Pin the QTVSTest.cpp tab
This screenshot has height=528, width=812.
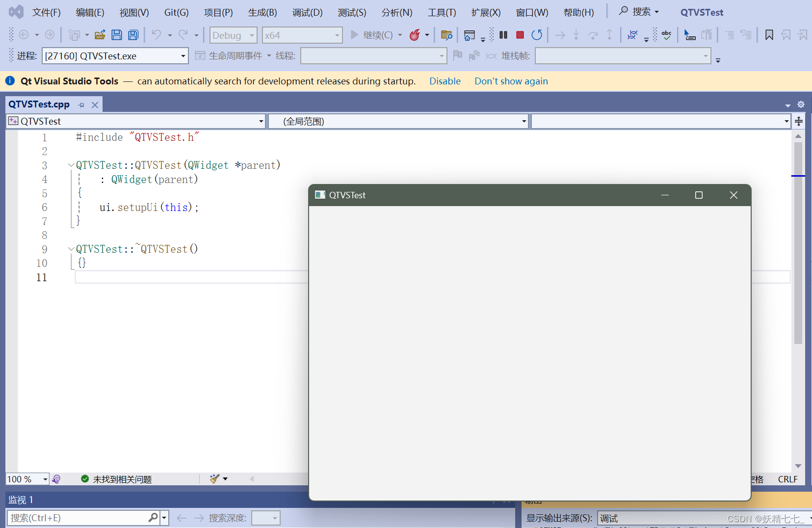81,105
